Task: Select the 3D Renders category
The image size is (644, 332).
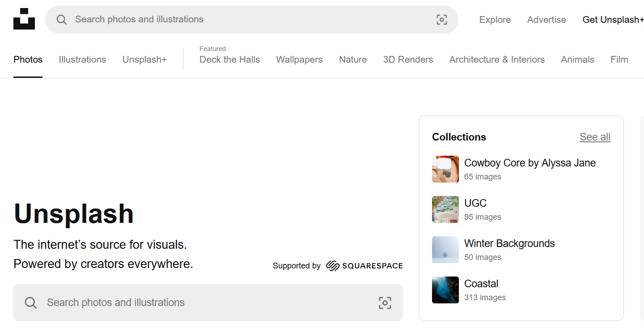Action: (408, 60)
